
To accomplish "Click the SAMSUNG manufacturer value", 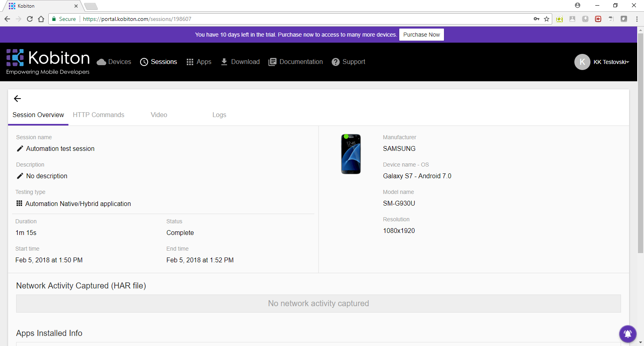I will point(399,148).
